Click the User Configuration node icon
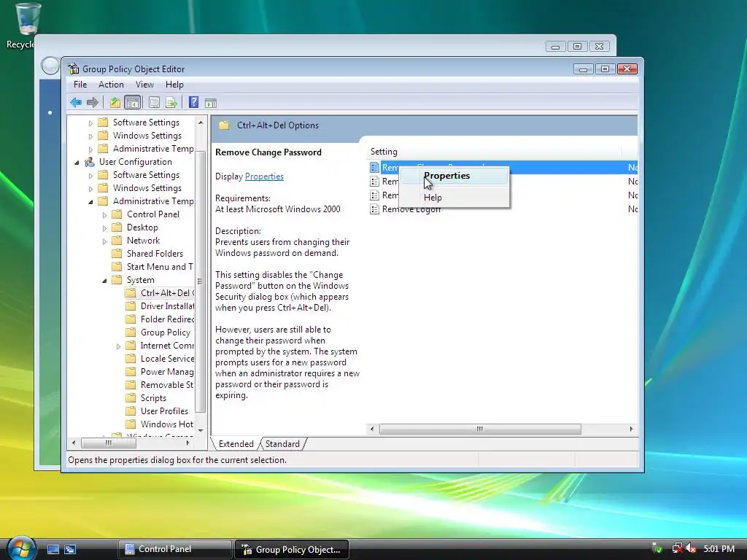This screenshot has width=747, height=560. (90, 162)
